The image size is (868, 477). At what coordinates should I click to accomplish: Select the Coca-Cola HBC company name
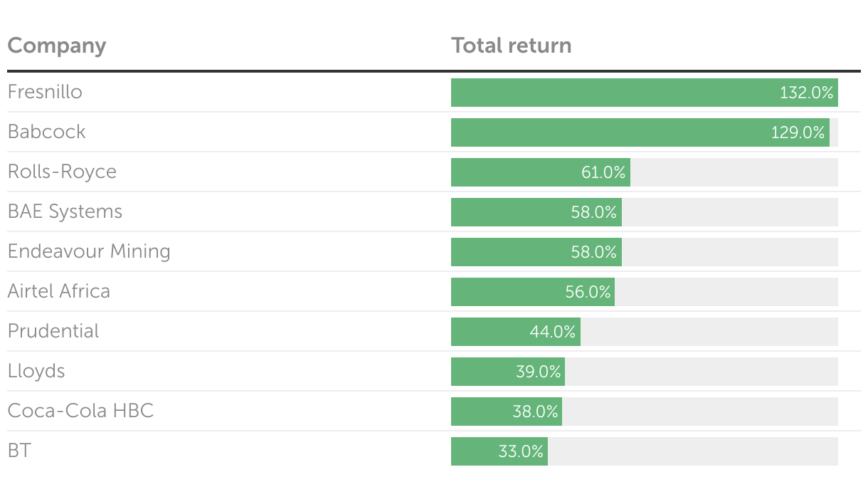tap(80, 411)
